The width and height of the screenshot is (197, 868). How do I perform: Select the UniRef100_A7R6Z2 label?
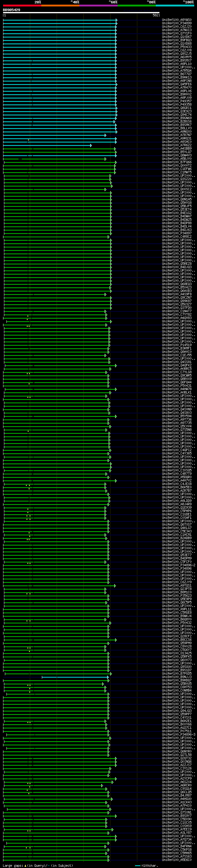pos(177,145)
